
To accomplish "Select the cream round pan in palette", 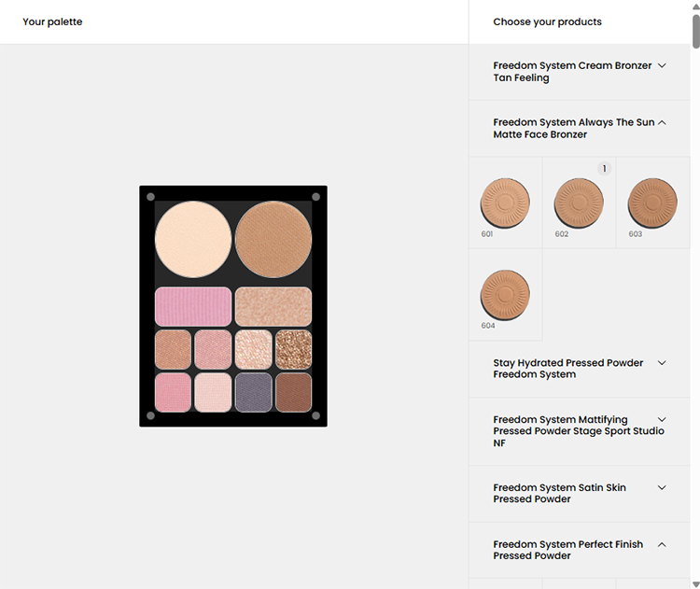I will (x=193, y=239).
